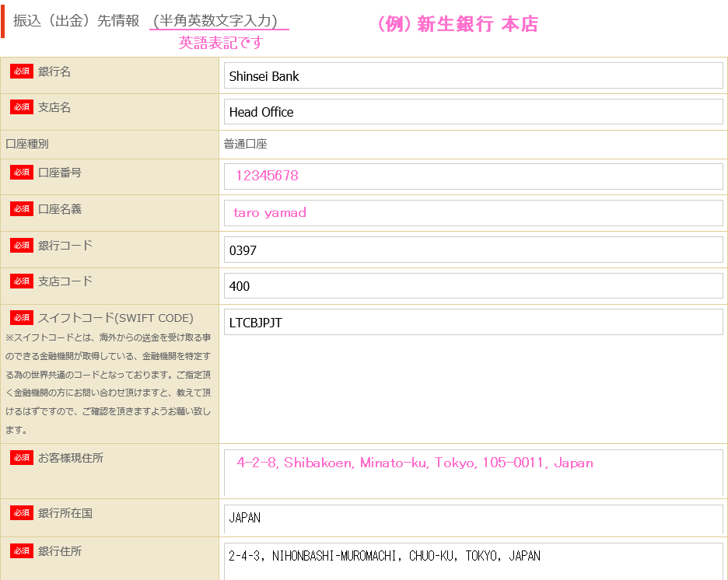Click the 必須 badge beside 銀行コード
728x580 pixels.
click(x=21, y=245)
